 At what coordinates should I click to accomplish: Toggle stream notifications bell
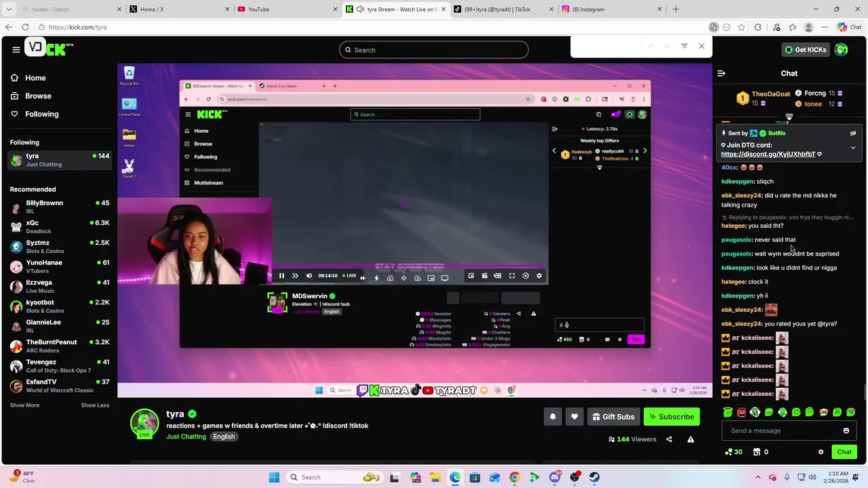coord(553,417)
